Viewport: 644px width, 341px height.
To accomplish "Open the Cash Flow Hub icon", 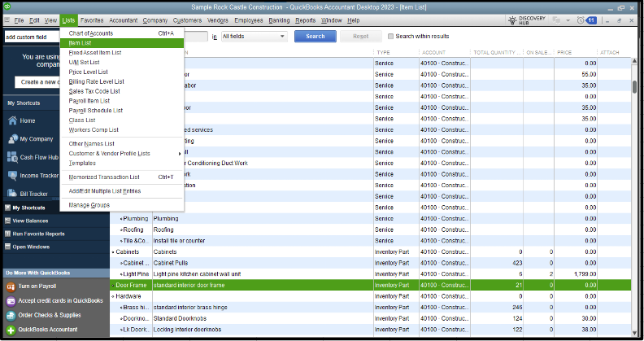I will click(x=13, y=157).
